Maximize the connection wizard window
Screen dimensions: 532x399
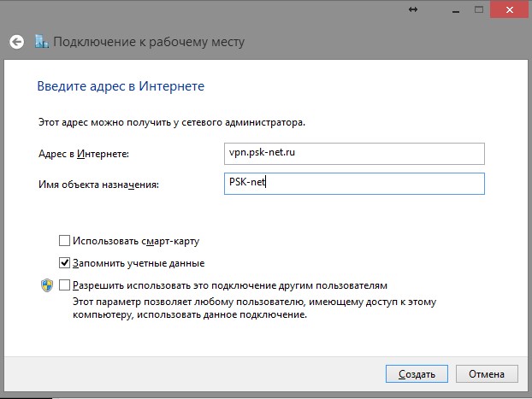(479, 9)
